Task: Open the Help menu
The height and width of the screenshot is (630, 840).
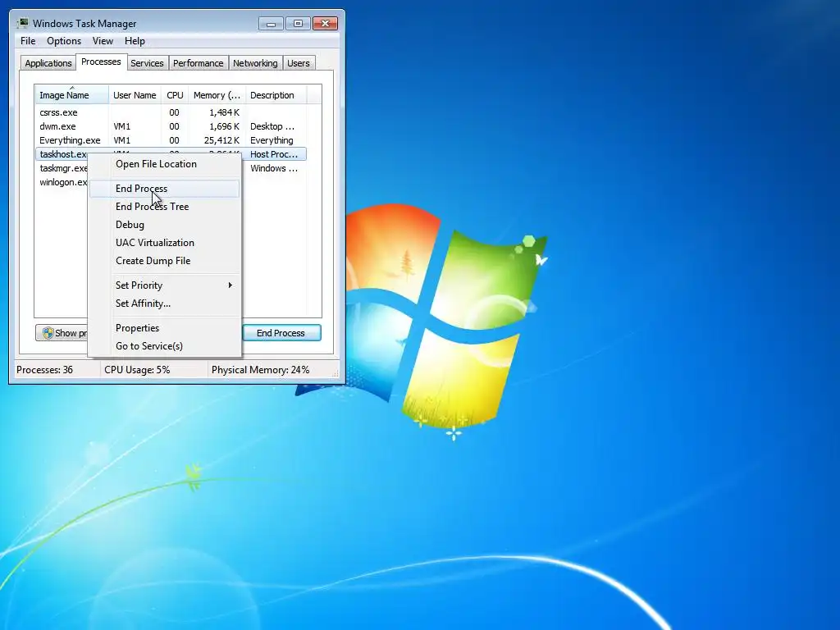Action: point(135,41)
